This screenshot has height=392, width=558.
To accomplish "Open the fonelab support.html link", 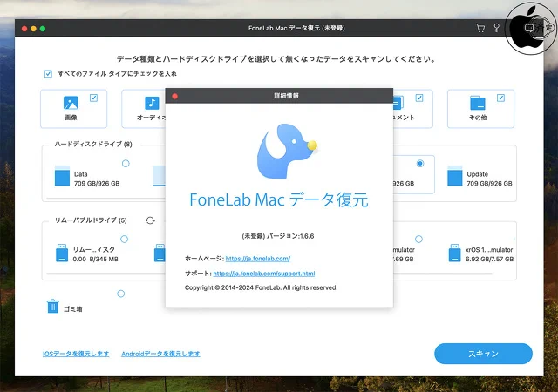I will 264,274.
